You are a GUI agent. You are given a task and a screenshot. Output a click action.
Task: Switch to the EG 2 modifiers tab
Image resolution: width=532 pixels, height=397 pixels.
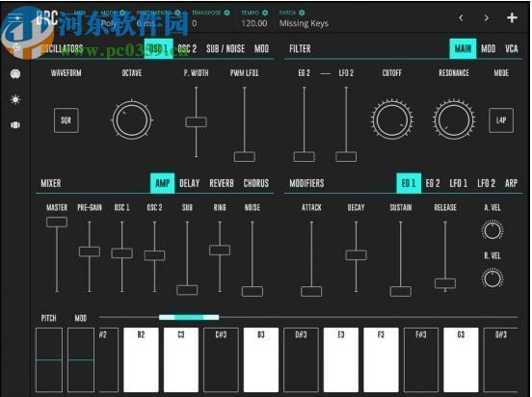[x=433, y=183]
